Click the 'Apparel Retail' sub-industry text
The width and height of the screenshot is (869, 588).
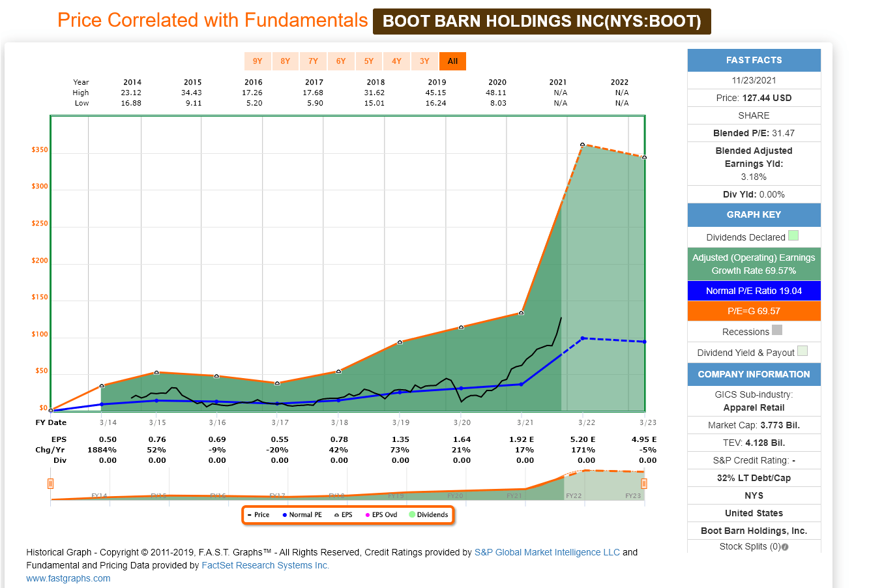pyautogui.click(x=754, y=407)
